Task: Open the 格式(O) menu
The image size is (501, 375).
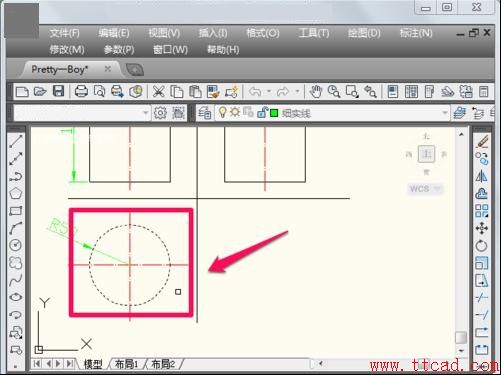Action: (263, 33)
